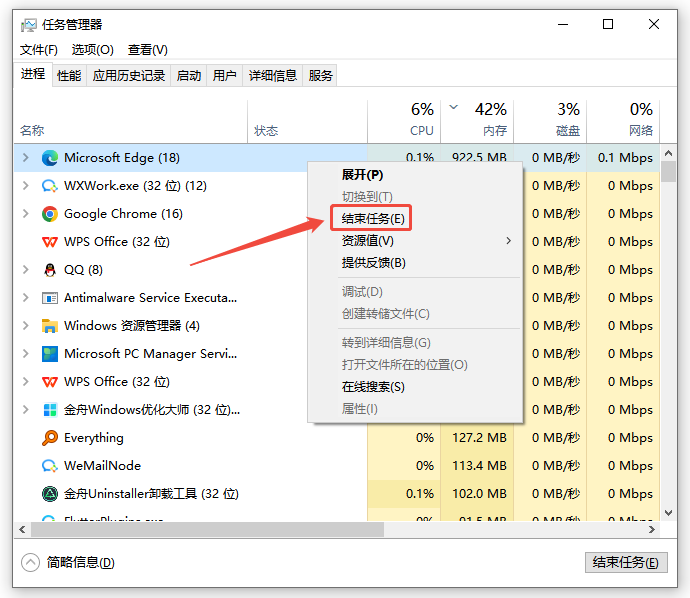The width and height of the screenshot is (690, 598).
Task: Click the Task Manager title bar icon
Action: (x=29, y=25)
